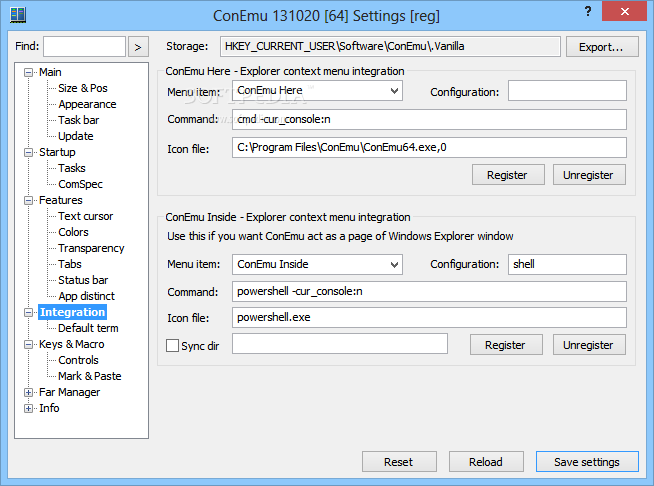The width and height of the screenshot is (654, 486).
Task: Register the ConEmu Inside menu item
Action: click(x=506, y=345)
